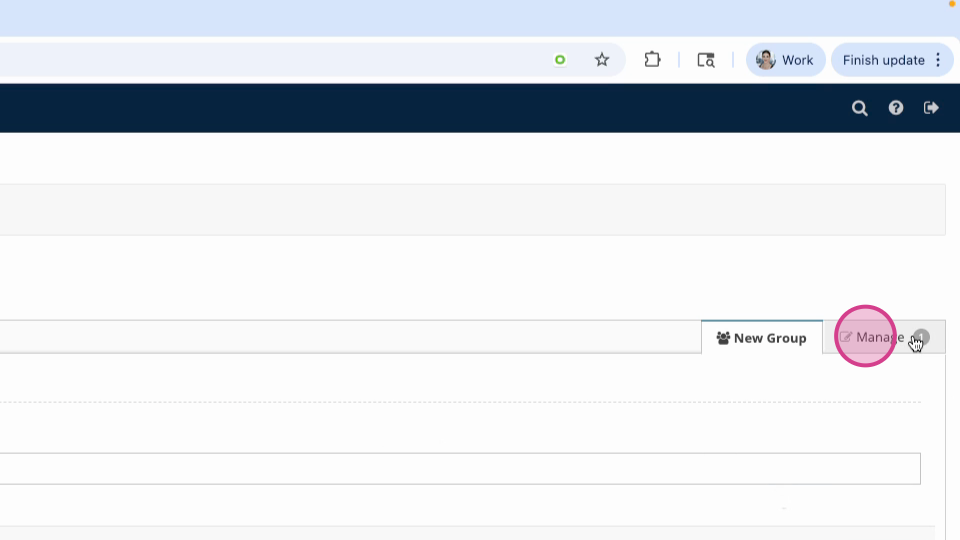This screenshot has width=960, height=540.
Task: Click the green circle site indicator icon
Action: pyautogui.click(x=560, y=59)
